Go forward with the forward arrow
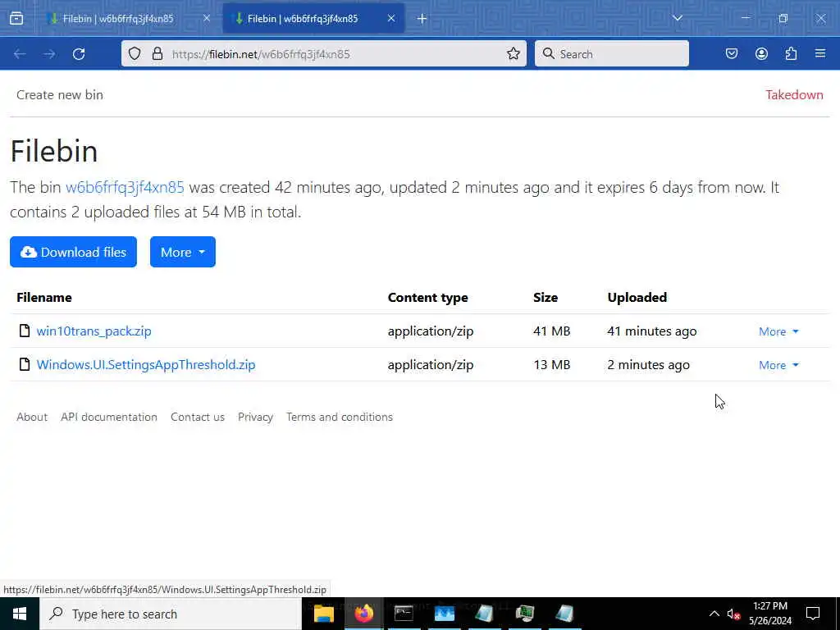Image resolution: width=840 pixels, height=630 pixels. click(x=49, y=54)
